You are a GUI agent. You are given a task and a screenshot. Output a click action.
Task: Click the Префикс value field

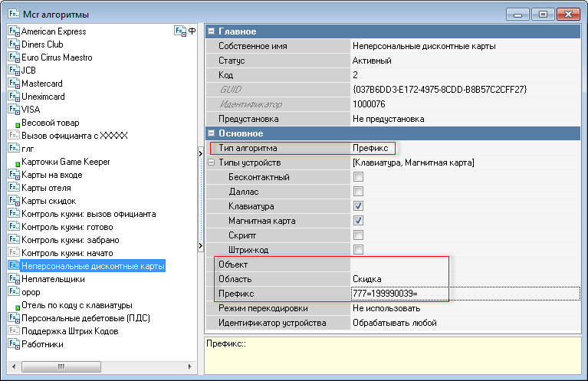(x=460, y=294)
